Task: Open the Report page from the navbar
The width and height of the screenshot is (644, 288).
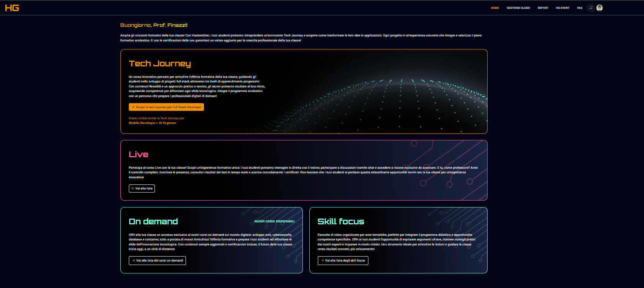Action: [x=543, y=8]
